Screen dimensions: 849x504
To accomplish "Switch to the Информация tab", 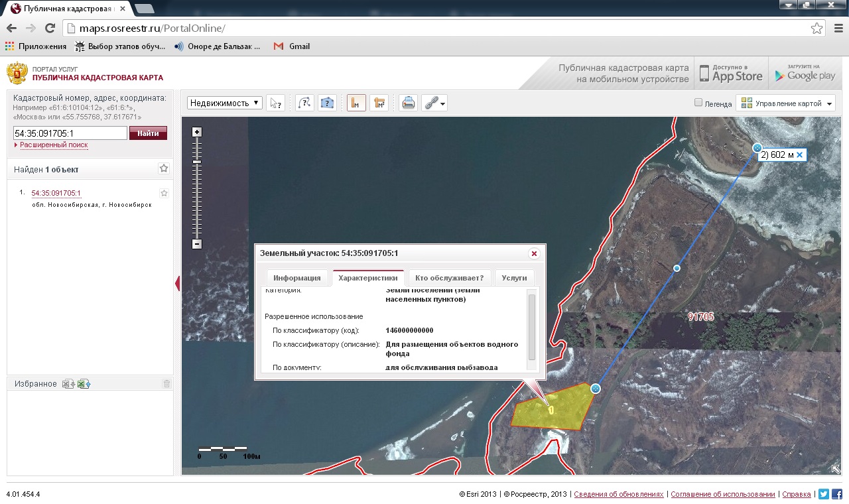I will (x=296, y=278).
